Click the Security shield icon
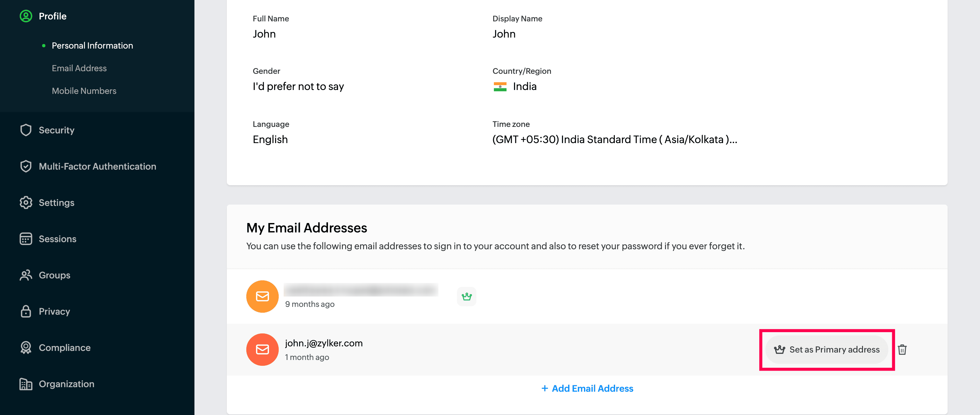The height and width of the screenshot is (415, 980). pos(26,130)
